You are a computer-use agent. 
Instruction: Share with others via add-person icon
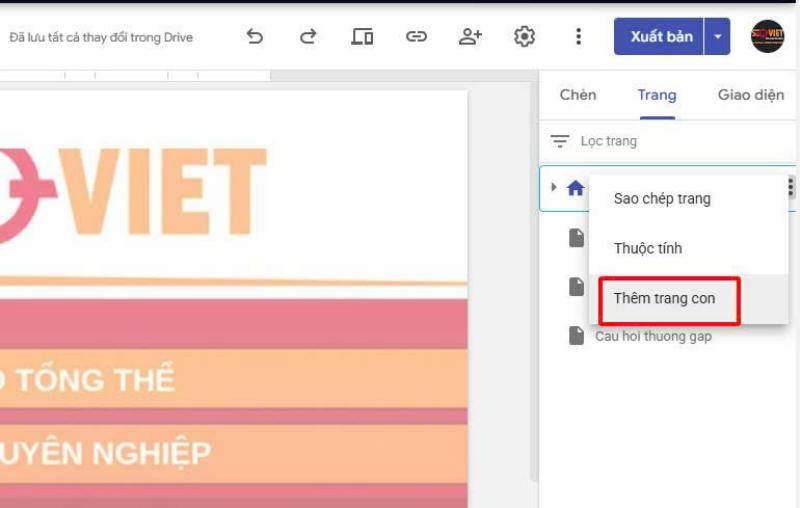pyautogui.click(x=470, y=36)
